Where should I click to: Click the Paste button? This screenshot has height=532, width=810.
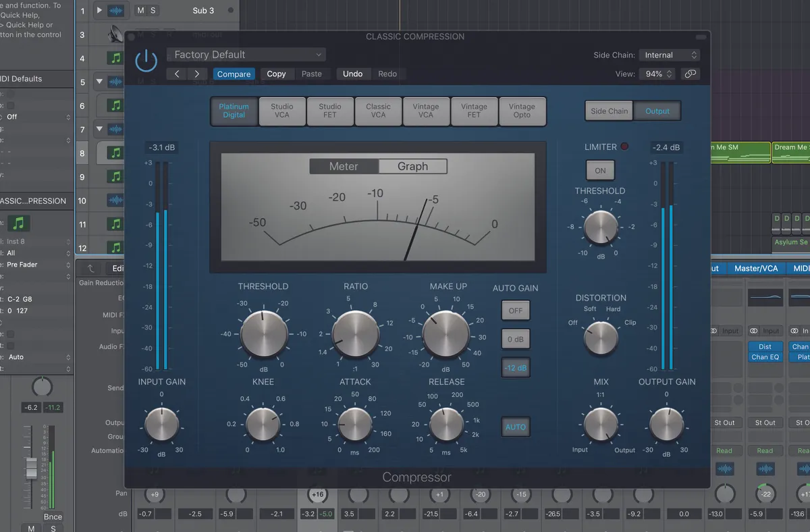point(311,74)
